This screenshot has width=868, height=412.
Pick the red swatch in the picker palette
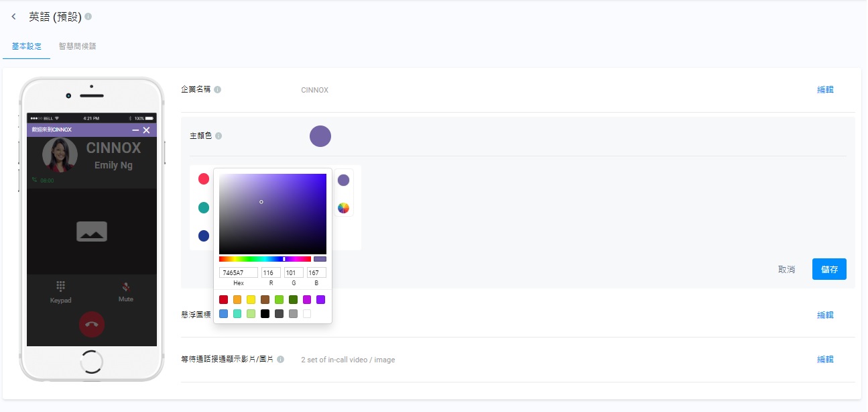coord(223,300)
